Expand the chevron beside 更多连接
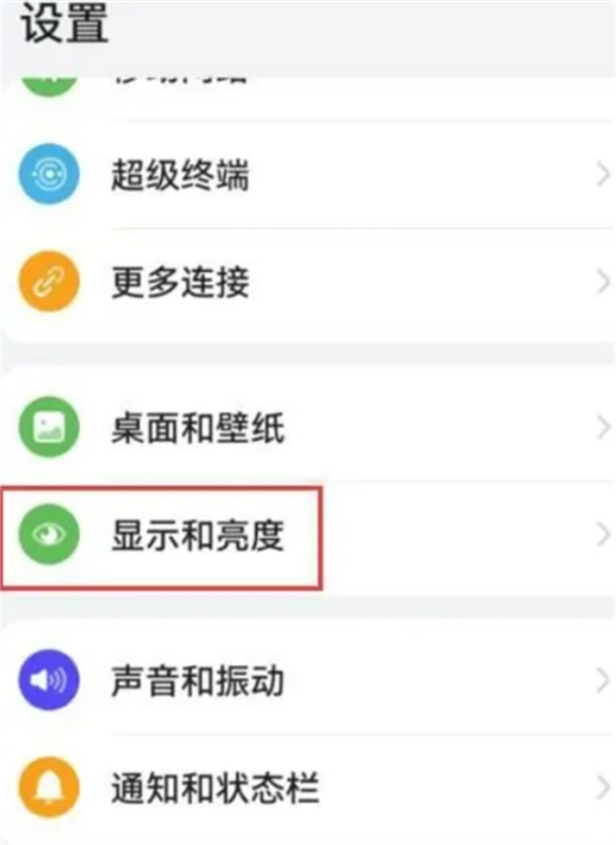This screenshot has width=616, height=845. click(603, 282)
